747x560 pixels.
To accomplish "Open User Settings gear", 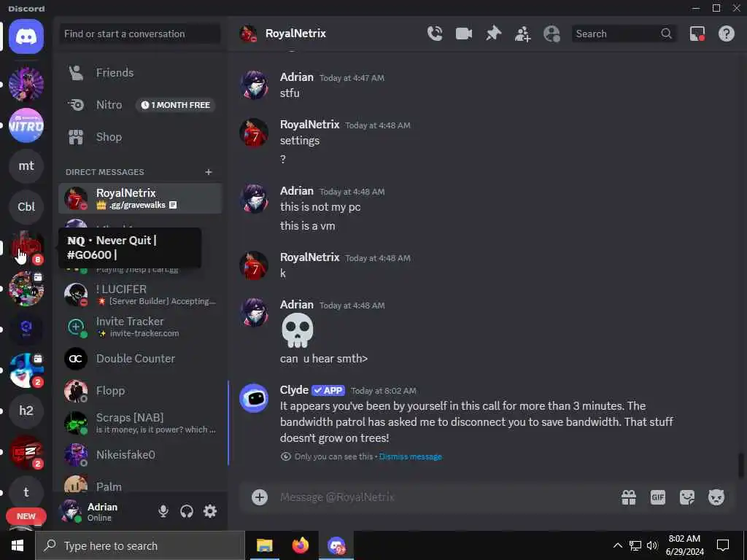I will point(210,511).
